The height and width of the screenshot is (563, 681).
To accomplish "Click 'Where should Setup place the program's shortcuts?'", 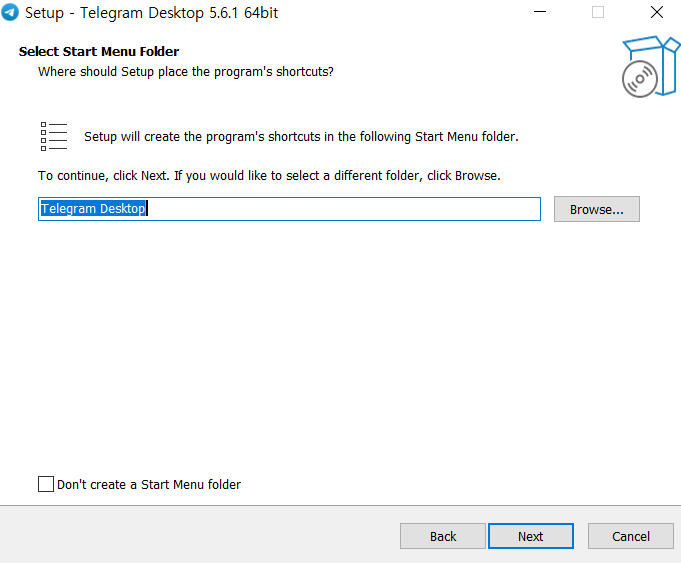I will coord(186,72).
